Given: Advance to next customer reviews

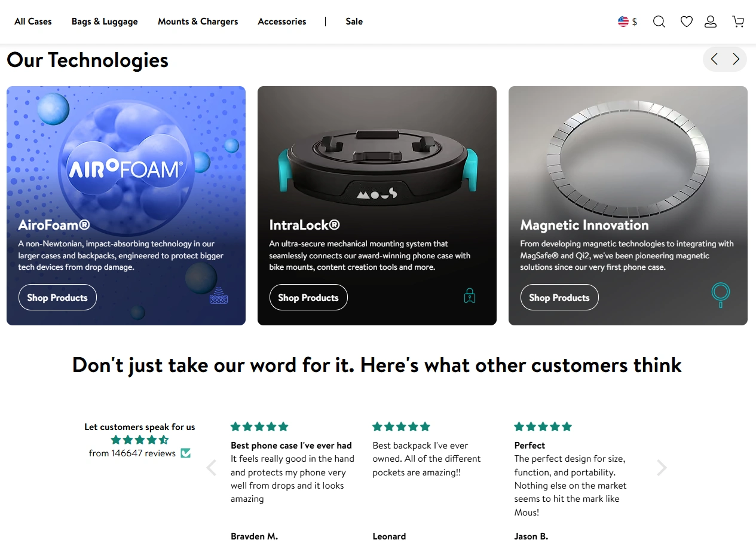Looking at the screenshot, I should pos(662,468).
